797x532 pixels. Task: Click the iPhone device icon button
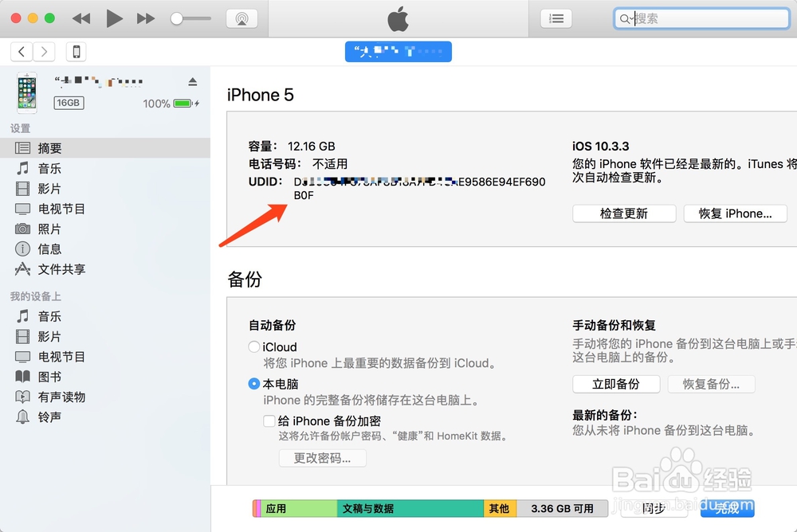click(77, 51)
